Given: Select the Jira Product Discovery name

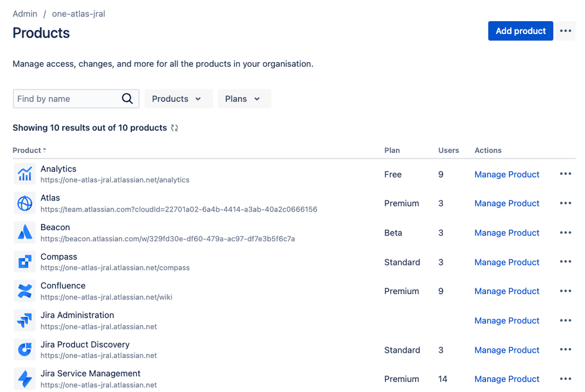Looking at the screenshot, I should click(x=85, y=345).
